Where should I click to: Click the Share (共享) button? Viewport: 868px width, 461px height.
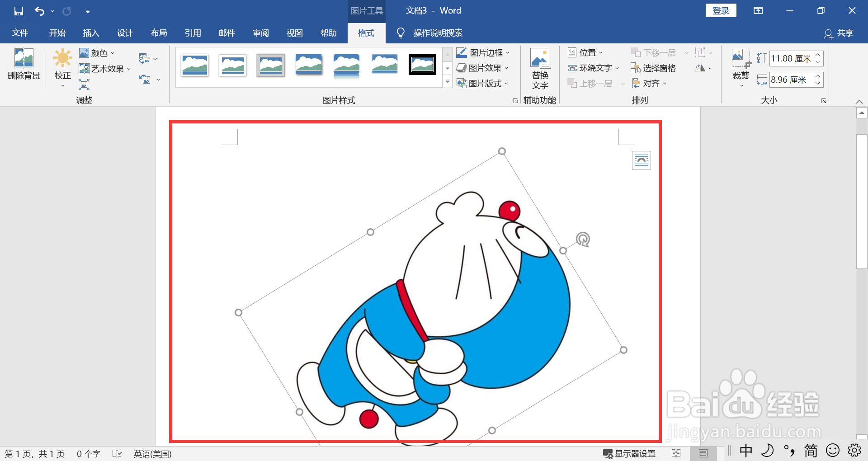click(839, 33)
